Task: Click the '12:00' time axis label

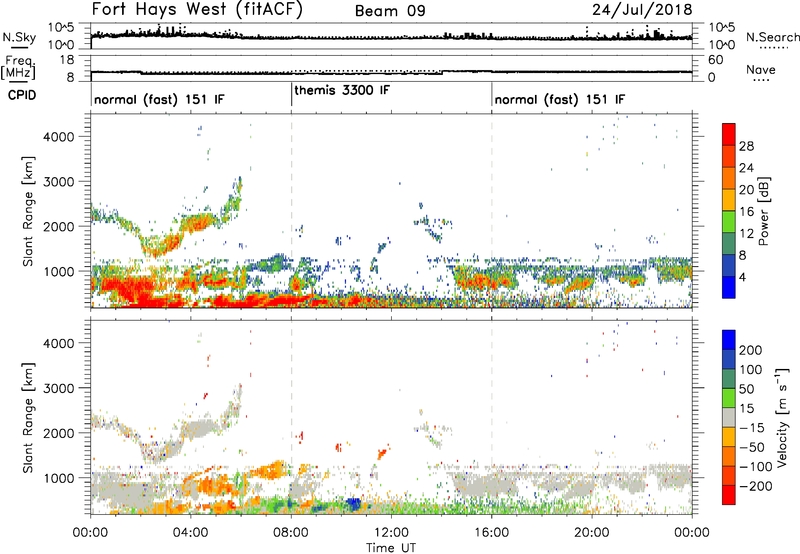Action: tap(391, 533)
